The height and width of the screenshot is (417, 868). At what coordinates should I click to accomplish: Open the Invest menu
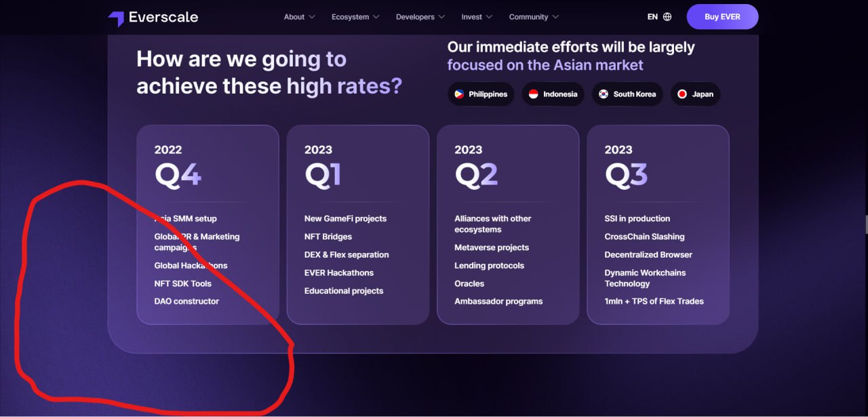(477, 17)
